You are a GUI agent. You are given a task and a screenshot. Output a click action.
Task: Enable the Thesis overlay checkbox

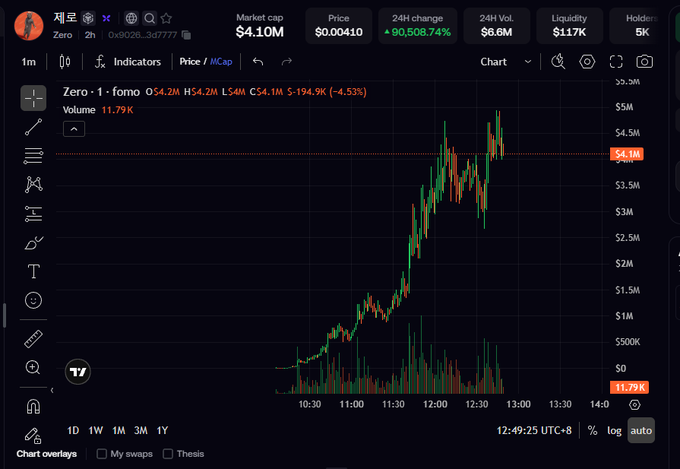tap(168, 454)
